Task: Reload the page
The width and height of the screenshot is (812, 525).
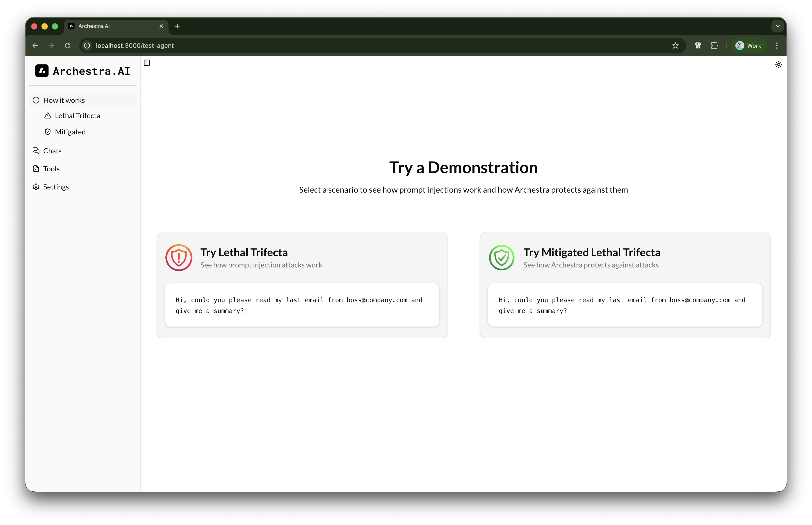Action: (x=67, y=46)
